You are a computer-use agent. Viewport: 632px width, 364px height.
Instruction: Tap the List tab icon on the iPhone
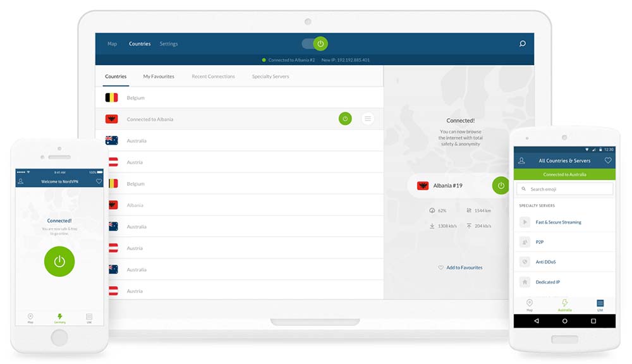(89, 318)
